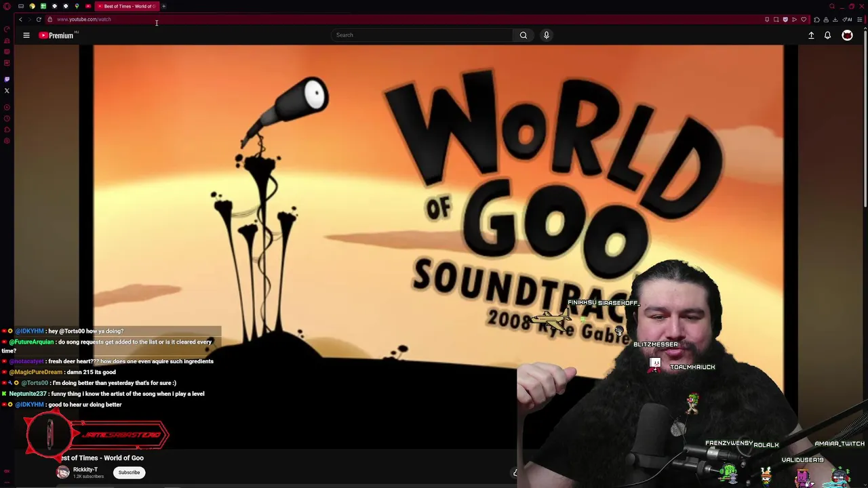The image size is (868, 488).
Task: Open history from the sidebar clock
Action: [7, 118]
